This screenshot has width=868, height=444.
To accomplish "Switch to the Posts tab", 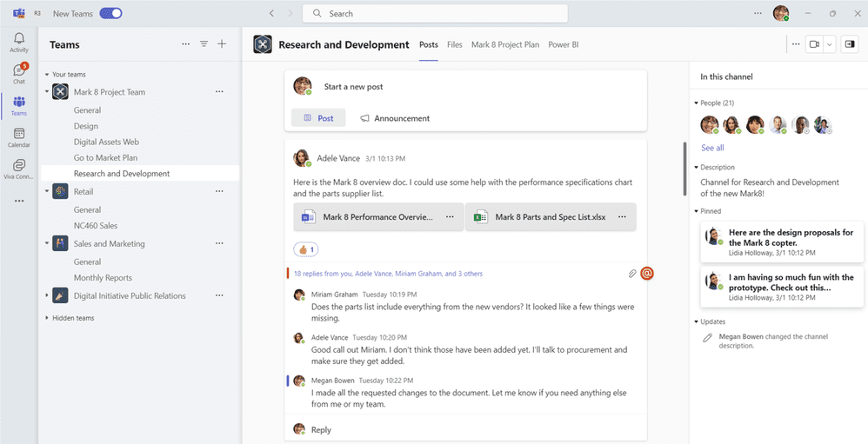I will coord(429,45).
